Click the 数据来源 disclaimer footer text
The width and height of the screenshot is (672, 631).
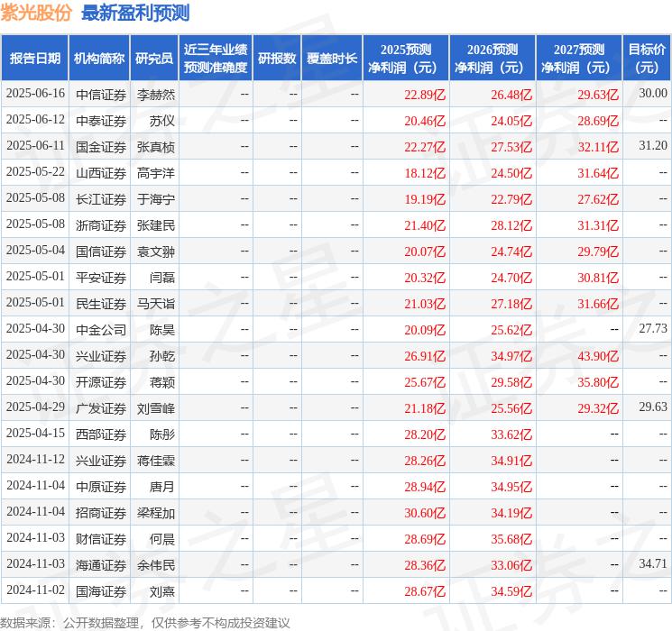coord(145,622)
